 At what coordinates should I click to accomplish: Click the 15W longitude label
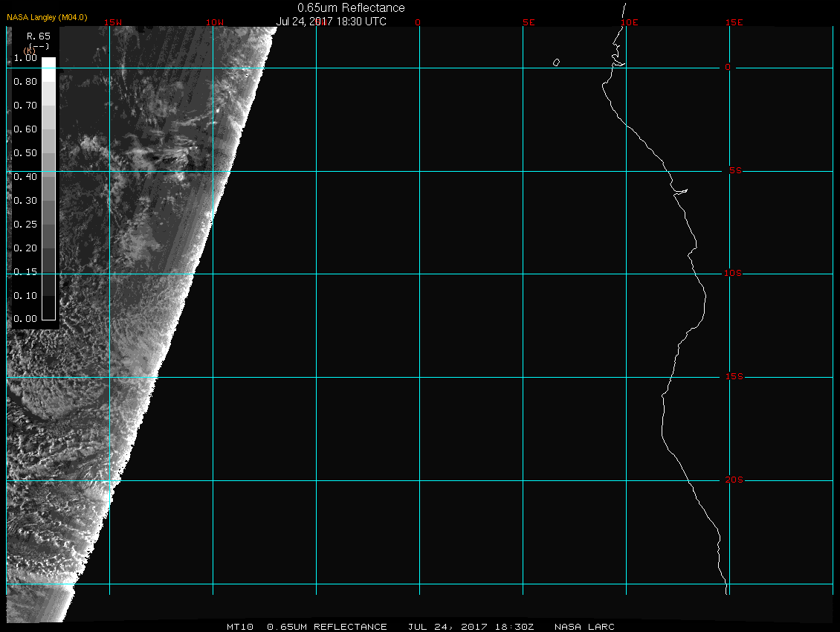point(113,22)
